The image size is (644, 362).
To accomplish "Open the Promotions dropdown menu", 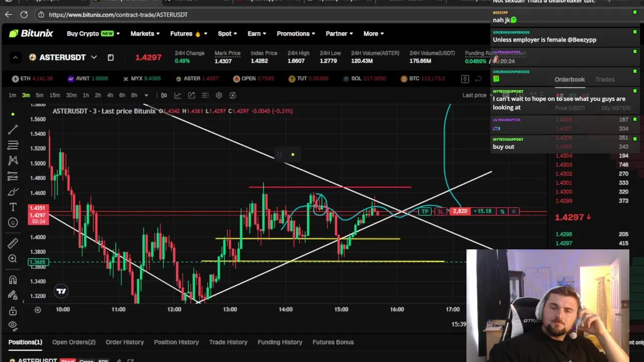I will click(296, 34).
